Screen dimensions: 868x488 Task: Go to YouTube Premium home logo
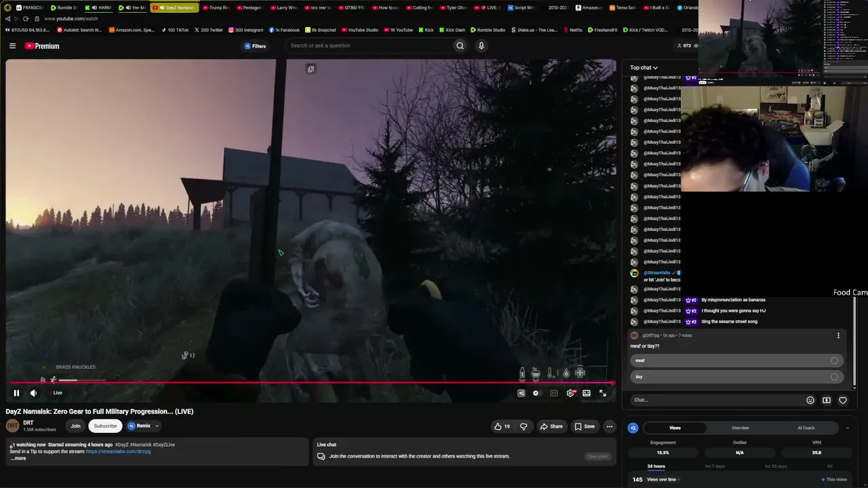[x=42, y=46]
